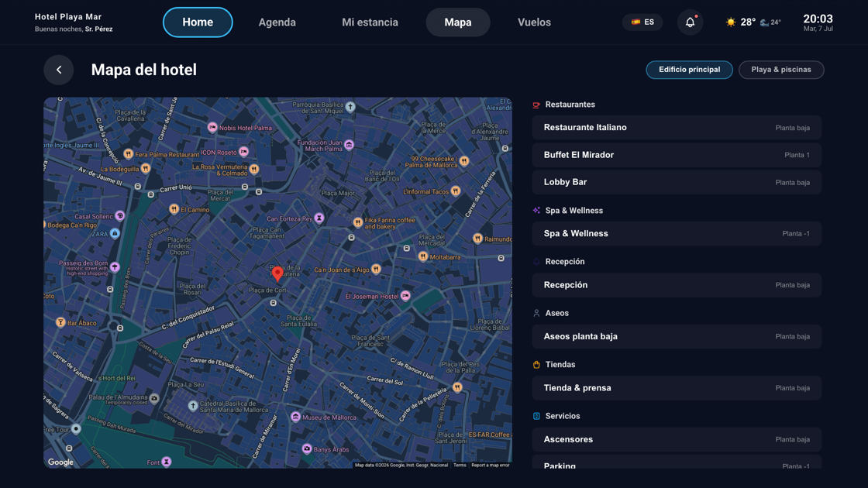Click the Bar Abaco marker icon
868x488 pixels.
[x=60, y=322]
